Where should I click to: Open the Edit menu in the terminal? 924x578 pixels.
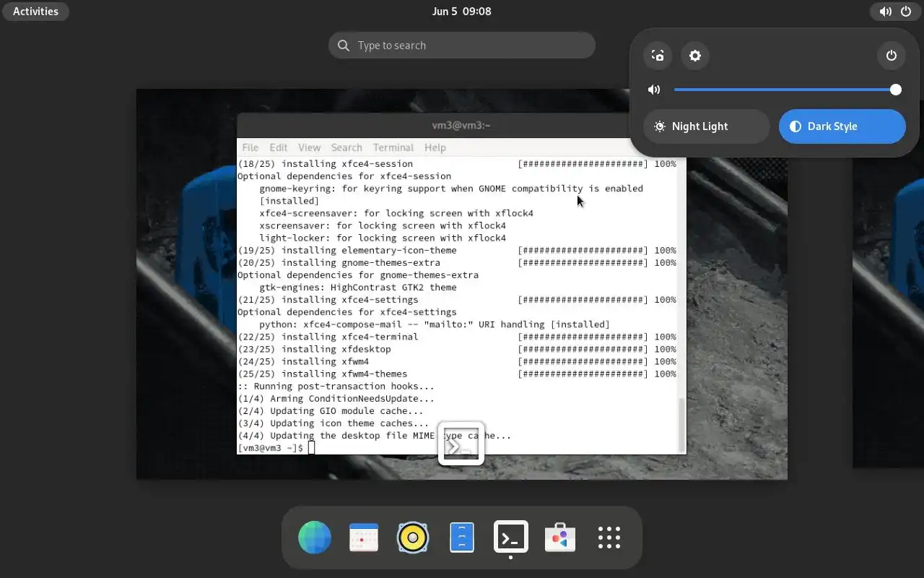[x=278, y=147]
